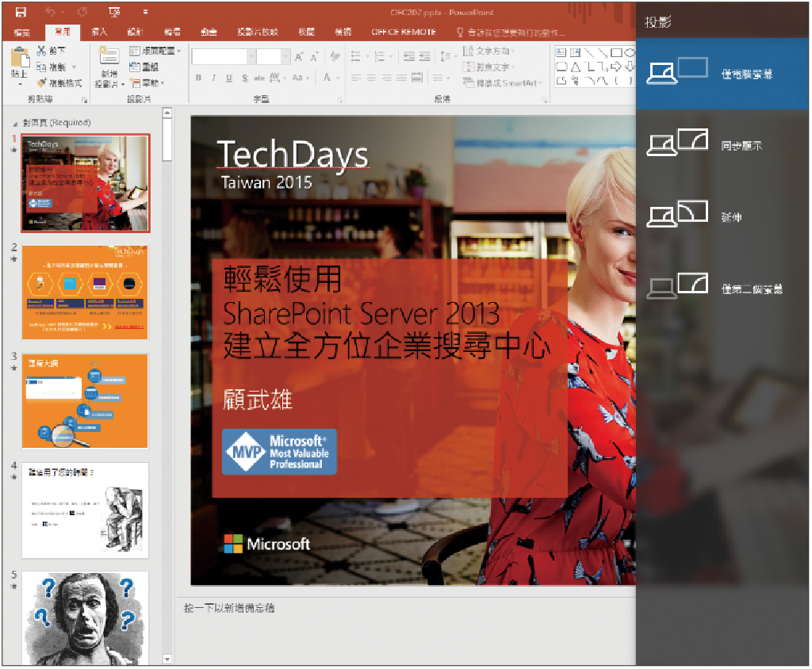Click the Cut (剪下) scissors button
The width and height of the screenshot is (812, 669).
(51, 51)
